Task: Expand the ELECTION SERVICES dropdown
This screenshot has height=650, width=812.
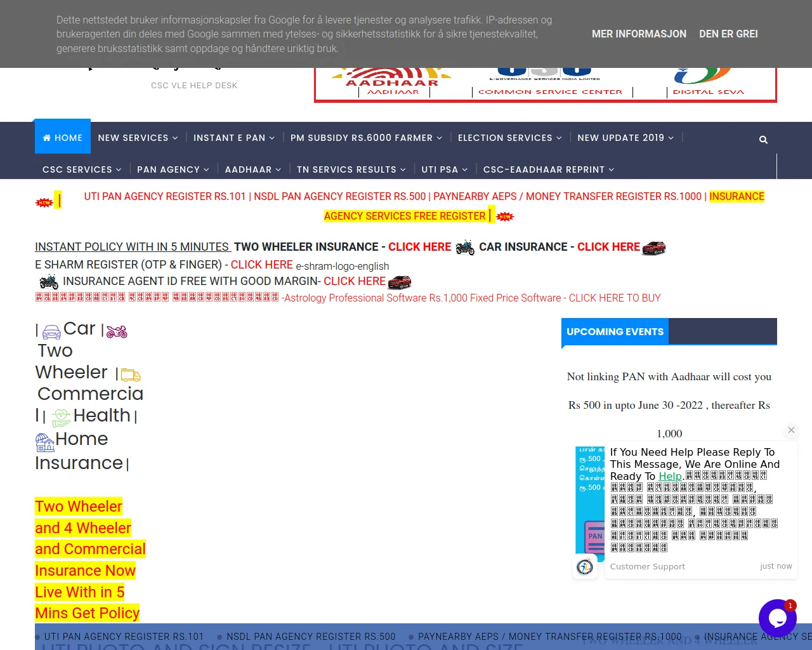Action: 509,138
